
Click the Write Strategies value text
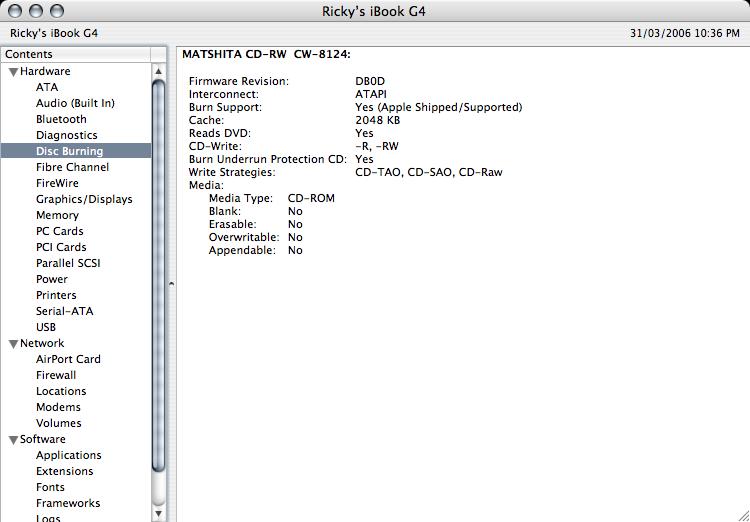tap(429, 172)
